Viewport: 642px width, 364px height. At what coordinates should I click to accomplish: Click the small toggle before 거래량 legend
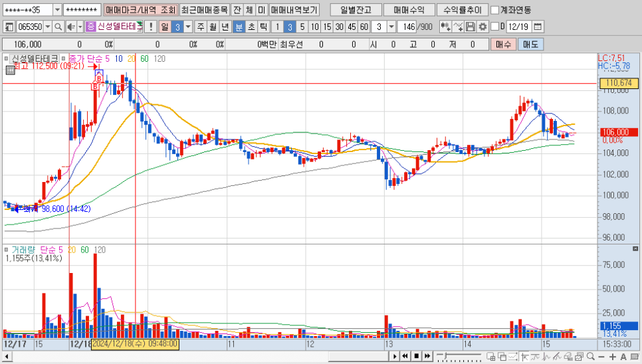(6, 250)
